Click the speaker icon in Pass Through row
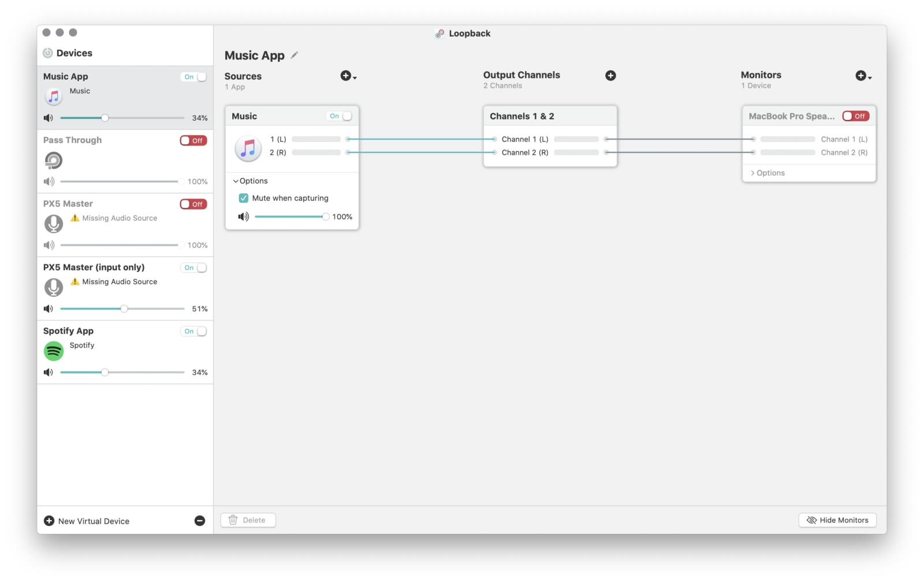This screenshot has width=924, height=583. (49, 181)
